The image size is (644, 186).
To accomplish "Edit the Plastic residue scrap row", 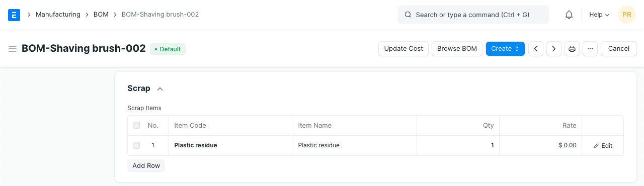I will 603,146.
